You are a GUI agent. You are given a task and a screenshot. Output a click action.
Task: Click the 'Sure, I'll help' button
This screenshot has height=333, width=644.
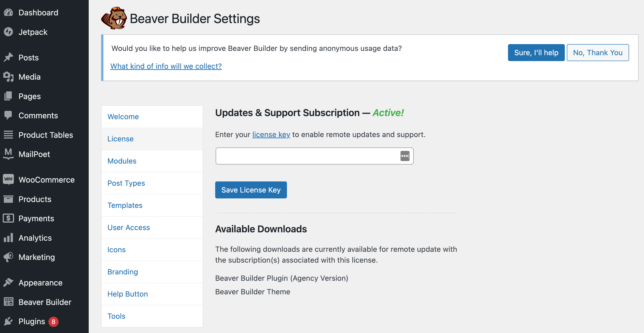(x=536, y=53)
